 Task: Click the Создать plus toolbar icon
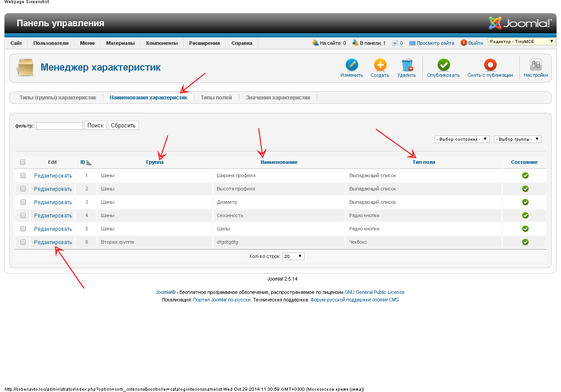380,65
